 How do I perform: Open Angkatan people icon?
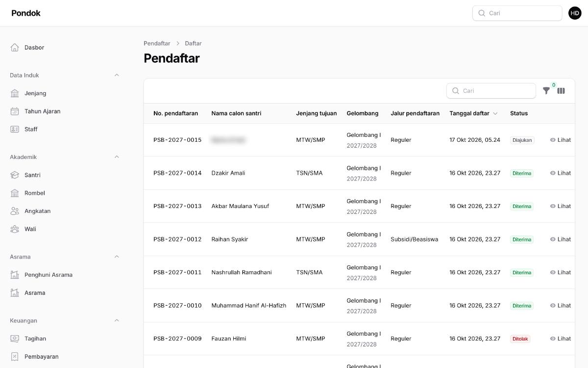(15, 211)
